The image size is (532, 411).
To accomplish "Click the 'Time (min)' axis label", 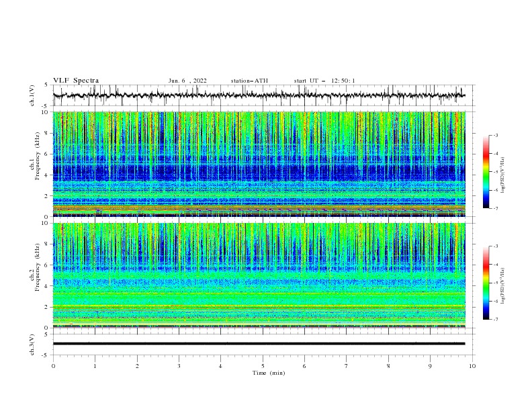I will [269, 373].
